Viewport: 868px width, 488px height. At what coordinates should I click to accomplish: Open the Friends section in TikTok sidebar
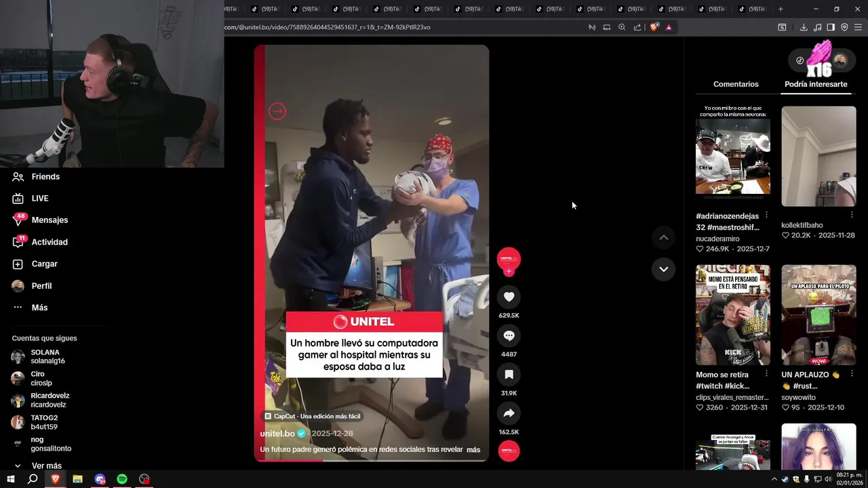tap(36, 176)
